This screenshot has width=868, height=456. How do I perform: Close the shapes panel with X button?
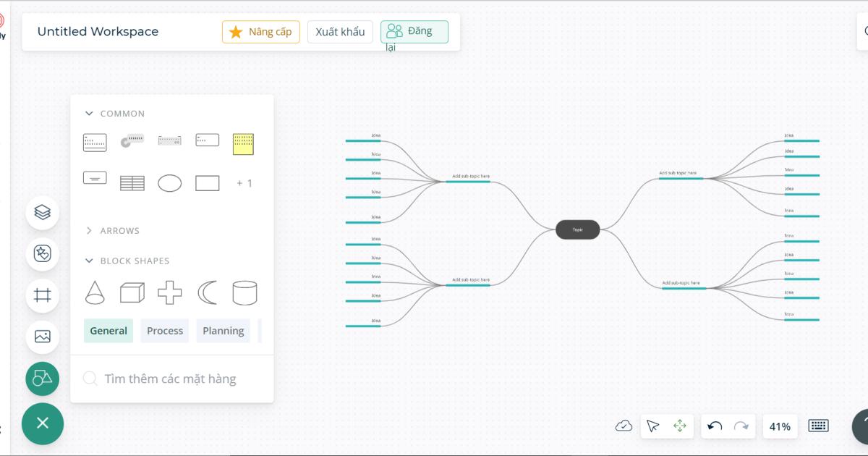[x=43, y=423]
